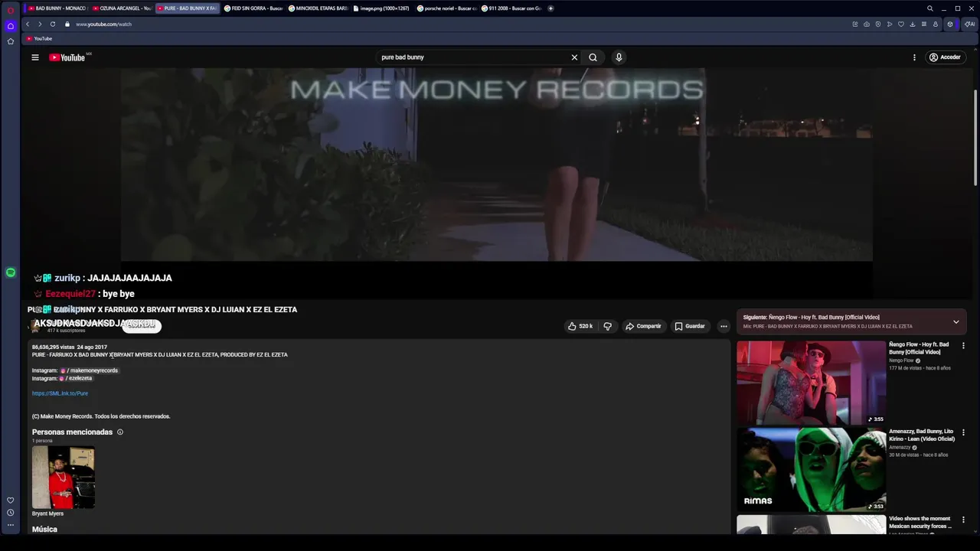The image size is (980, 551).
Task: Open ezelezeta Instagram link
Action: click(75, 378)
